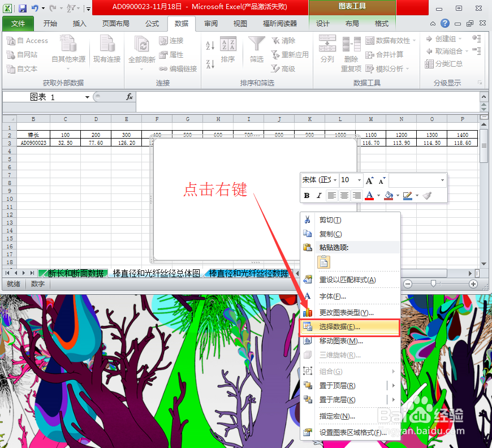Open the font color dropdown arrow
Viewport: 492px width, 448px height.
coord(378,196)
